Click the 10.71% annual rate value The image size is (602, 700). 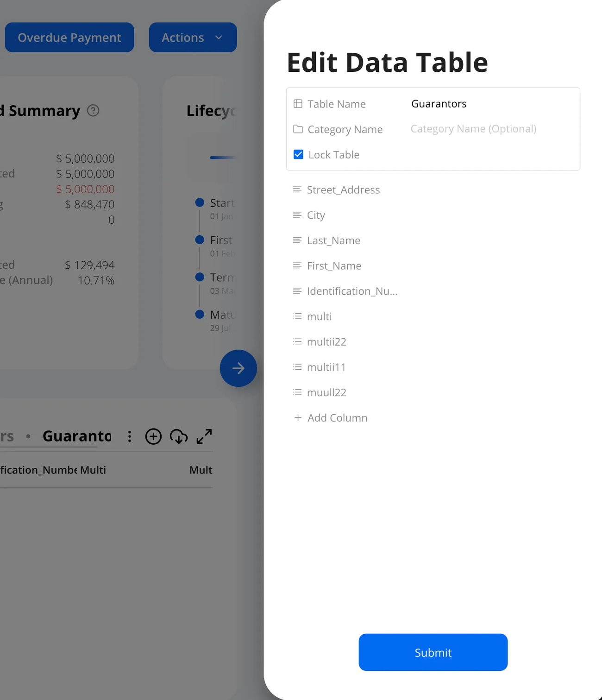96,280
